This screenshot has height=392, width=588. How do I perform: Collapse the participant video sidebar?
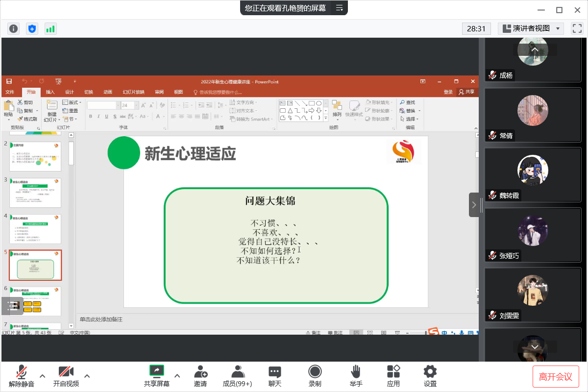pyautogui.click(x=474, y=205)
